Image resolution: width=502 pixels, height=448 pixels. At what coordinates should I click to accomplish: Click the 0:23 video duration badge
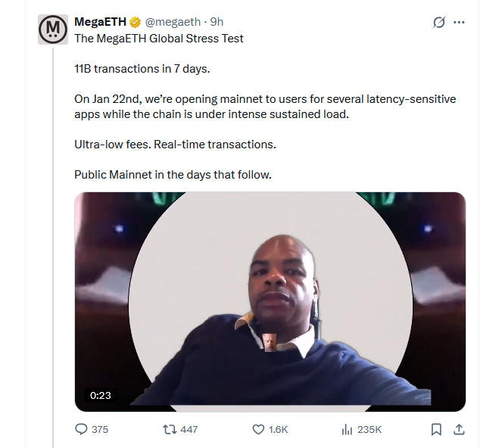coord(101,395)
